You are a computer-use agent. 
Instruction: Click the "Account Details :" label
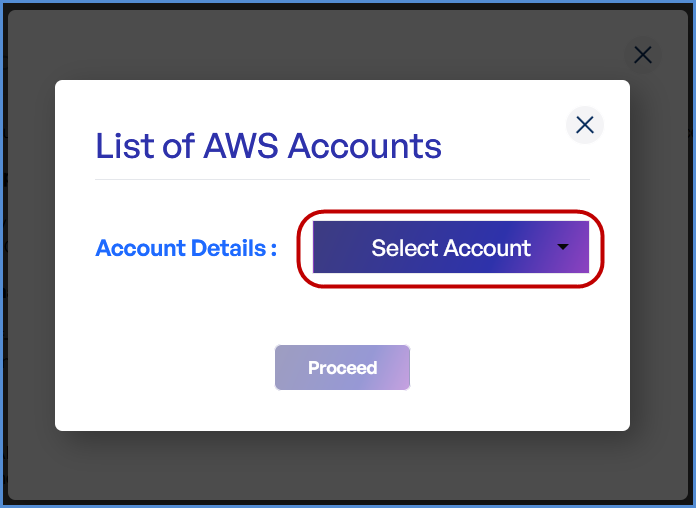186,248
